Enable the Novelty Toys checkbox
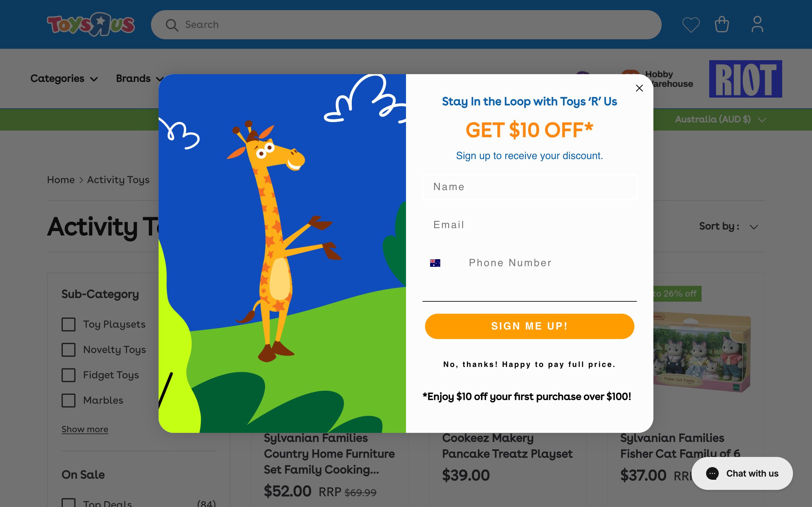 pos(69,350)
